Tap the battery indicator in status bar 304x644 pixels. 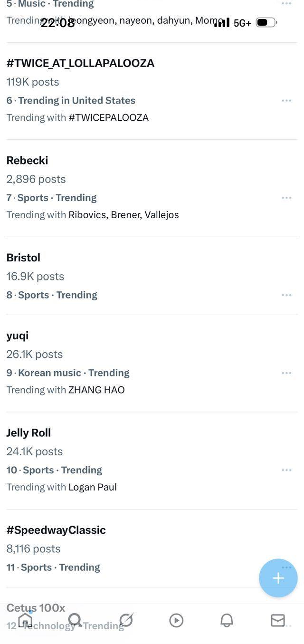coord(266,22)
